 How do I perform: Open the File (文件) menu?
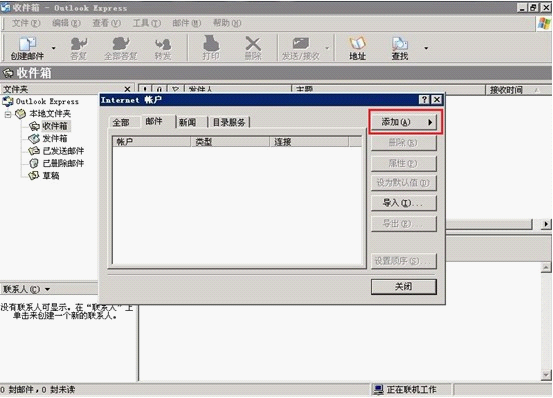(x=26, y=23)
